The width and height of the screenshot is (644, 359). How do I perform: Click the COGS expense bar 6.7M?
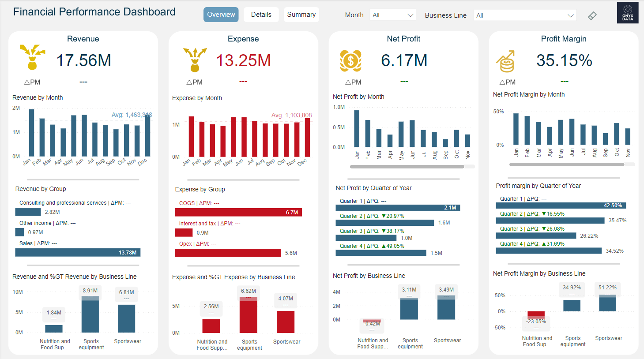coord(238,213)
